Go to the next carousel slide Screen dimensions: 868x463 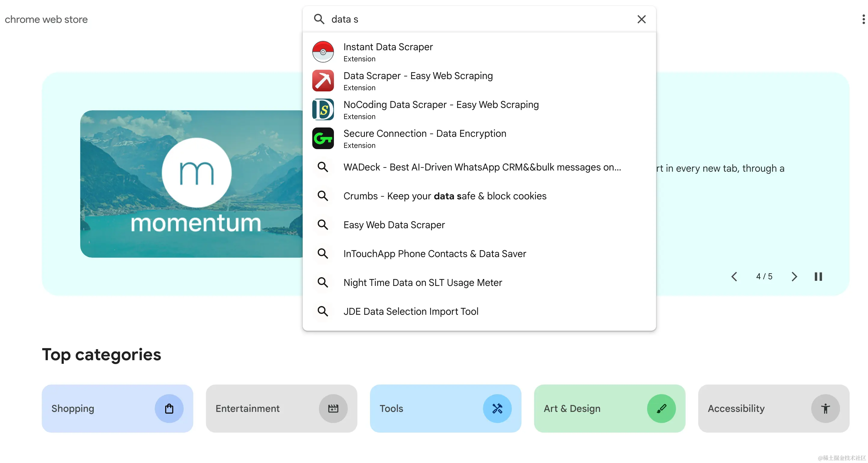(794, 276)
